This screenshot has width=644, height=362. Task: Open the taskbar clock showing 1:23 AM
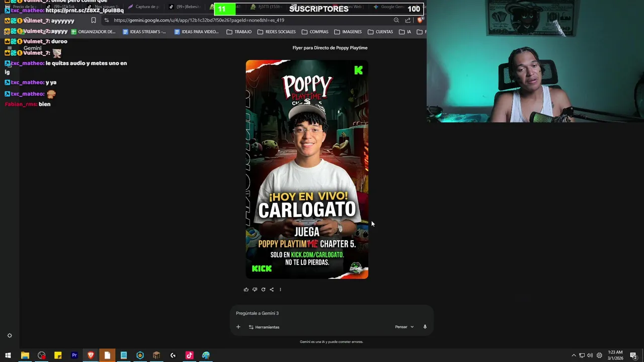(x=615, y=355)
